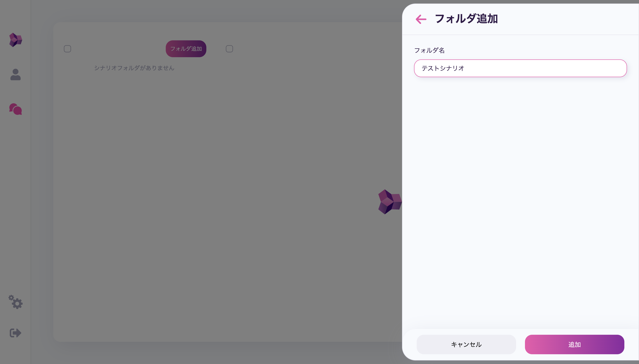This screenshot has height=364, width=639.
Task: Open the chat scenarios icon in sidebar
Action: click(16, 109)
